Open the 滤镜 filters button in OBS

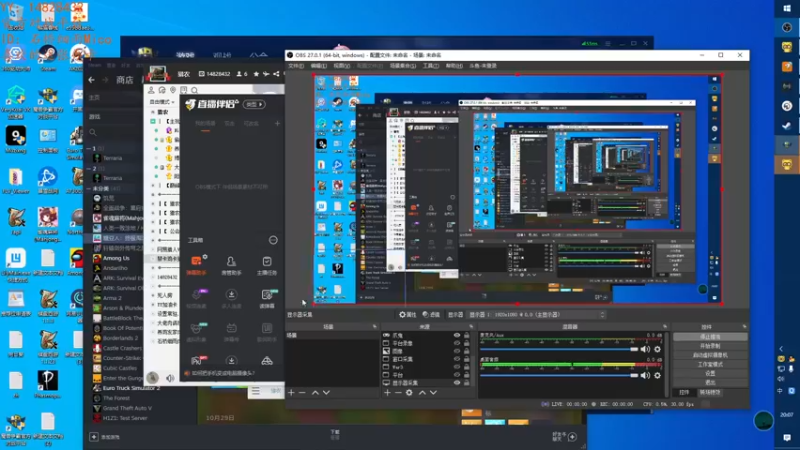[x=431, y=315]
